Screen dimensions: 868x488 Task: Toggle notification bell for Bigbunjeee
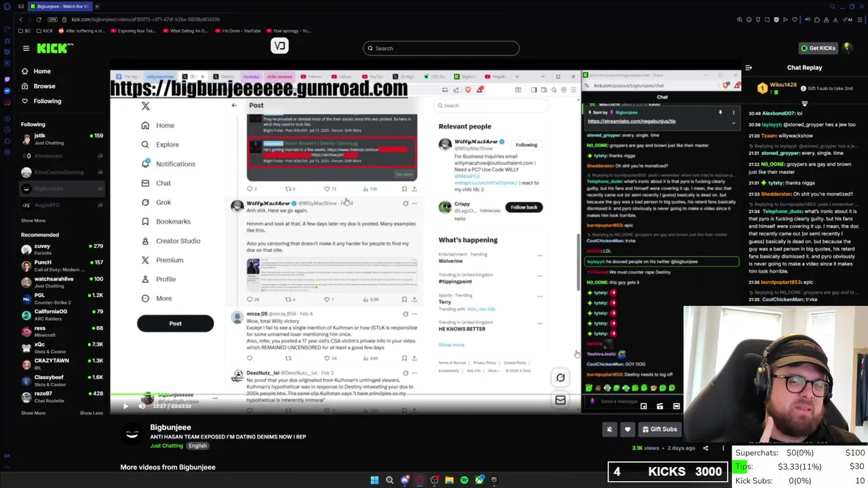(x=609, y=429)
